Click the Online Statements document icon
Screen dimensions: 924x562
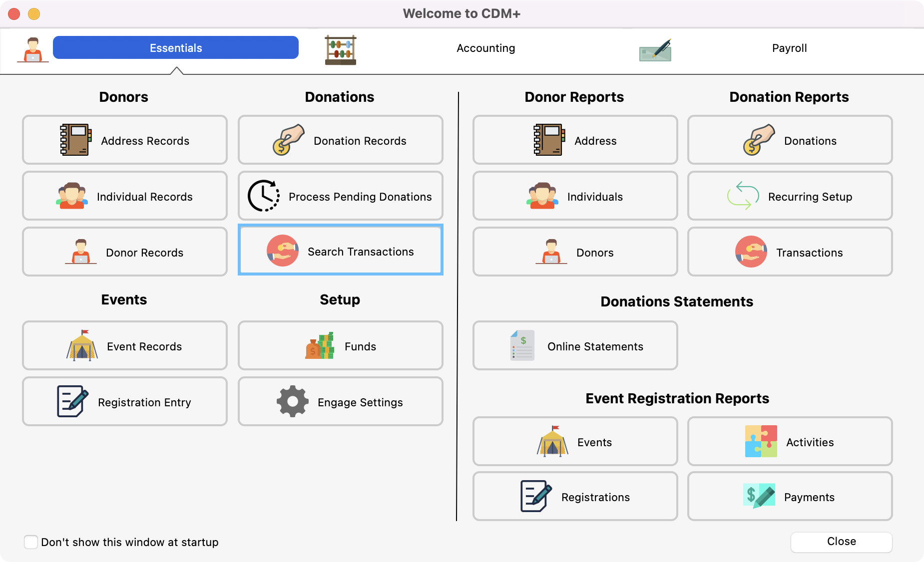(522, 346)
